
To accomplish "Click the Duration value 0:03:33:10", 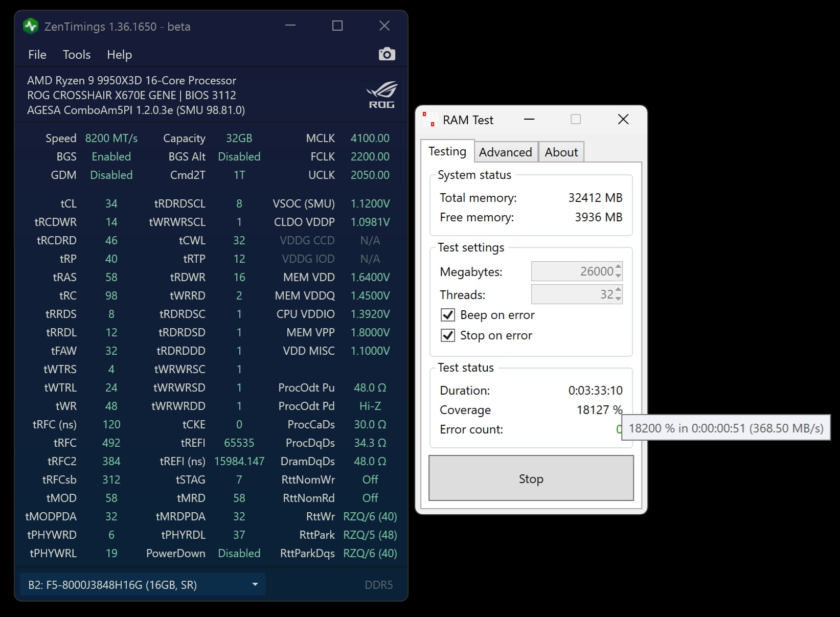I will (595, 391).
